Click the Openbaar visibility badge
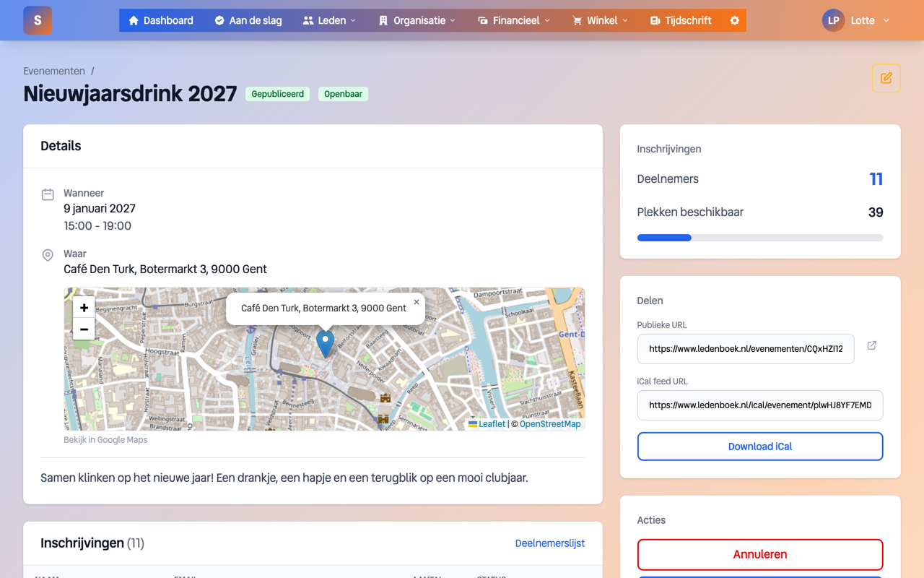The image size is (924, 578). [x=343, y=94]
